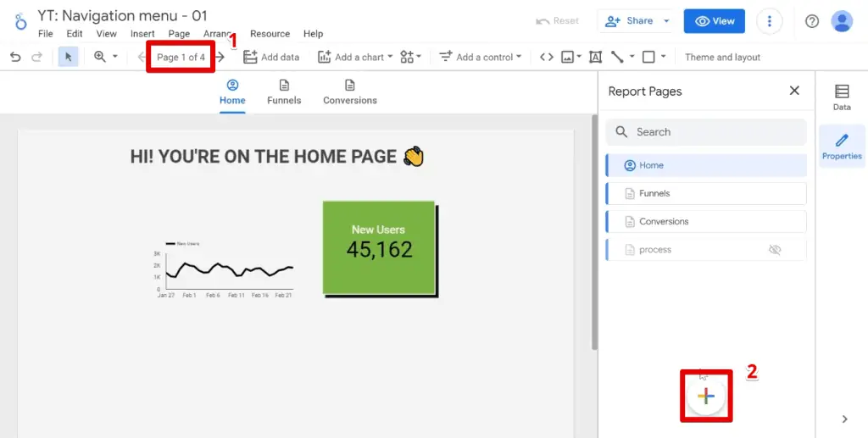Open the Share options dropdown arrow
The image size is (868, 438).
[x=666, y=21]
